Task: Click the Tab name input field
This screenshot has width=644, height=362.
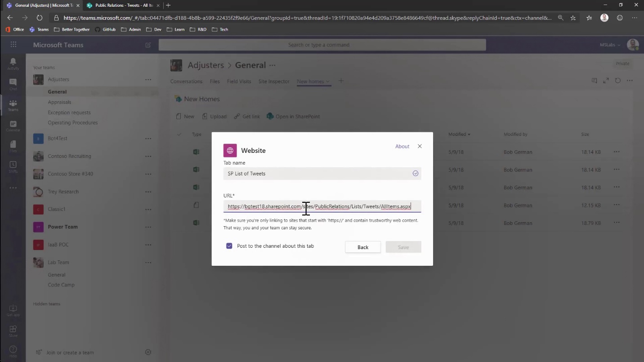Action: 322,173
